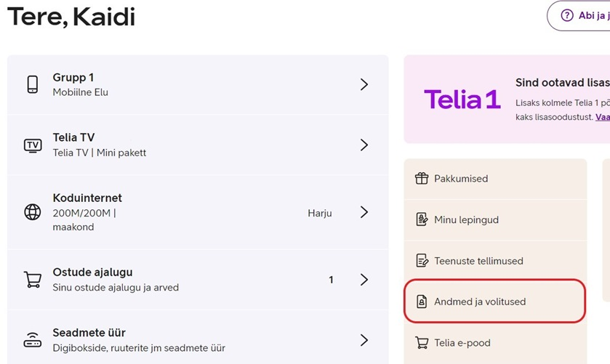Go to Pakkumised menu entry
Viewport: 610px width, 364px height.
tap(495, 179)
